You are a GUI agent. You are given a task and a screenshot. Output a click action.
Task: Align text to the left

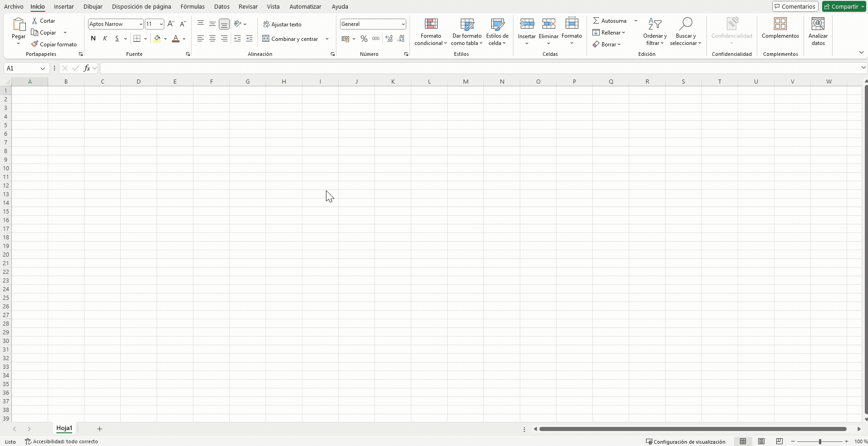(x=200, y=39)
